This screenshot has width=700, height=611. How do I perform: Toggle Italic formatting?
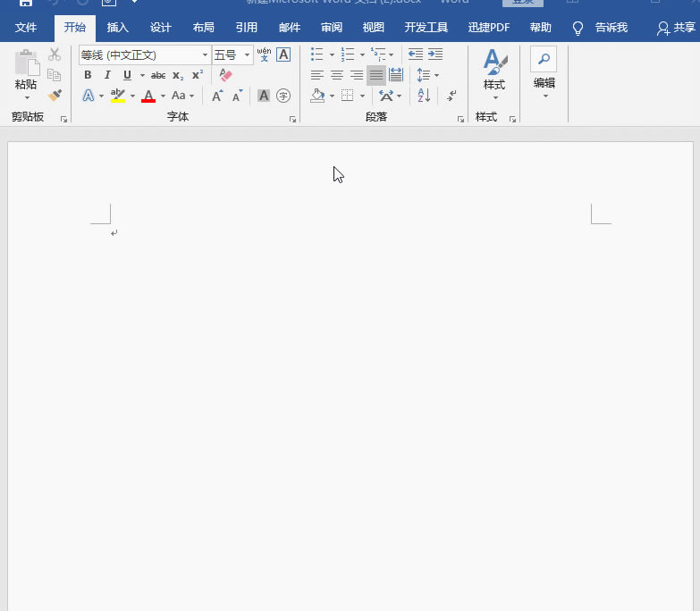tap(107, 75)
